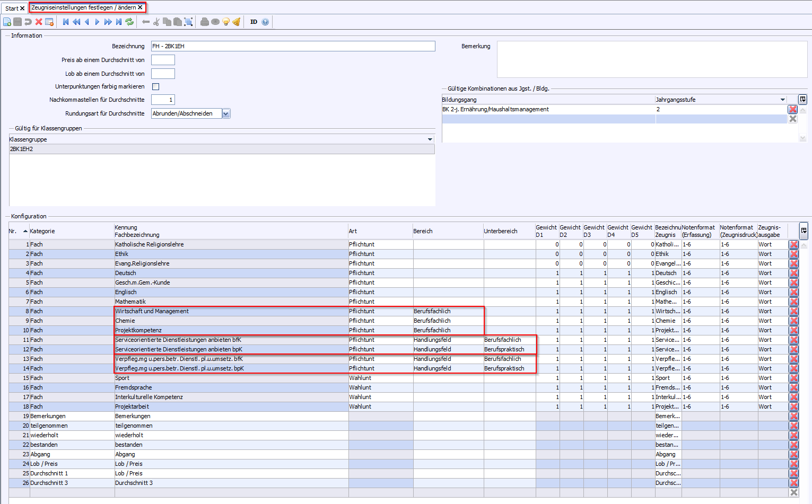
Task: Select 'Zeugniseinstellungen festlegen / ändern' tab
Action: tap(84, 7)
